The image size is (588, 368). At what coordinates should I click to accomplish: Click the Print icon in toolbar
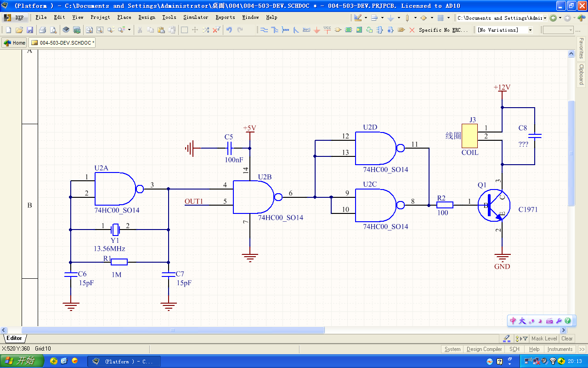point(42,30)
